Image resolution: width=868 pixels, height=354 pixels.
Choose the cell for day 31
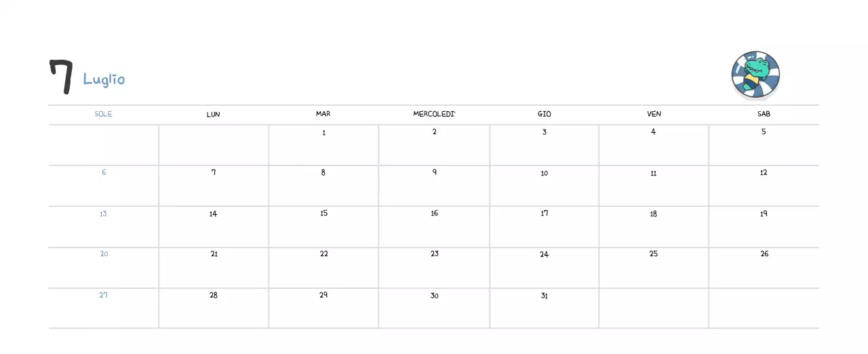click(x=544, y=308)
